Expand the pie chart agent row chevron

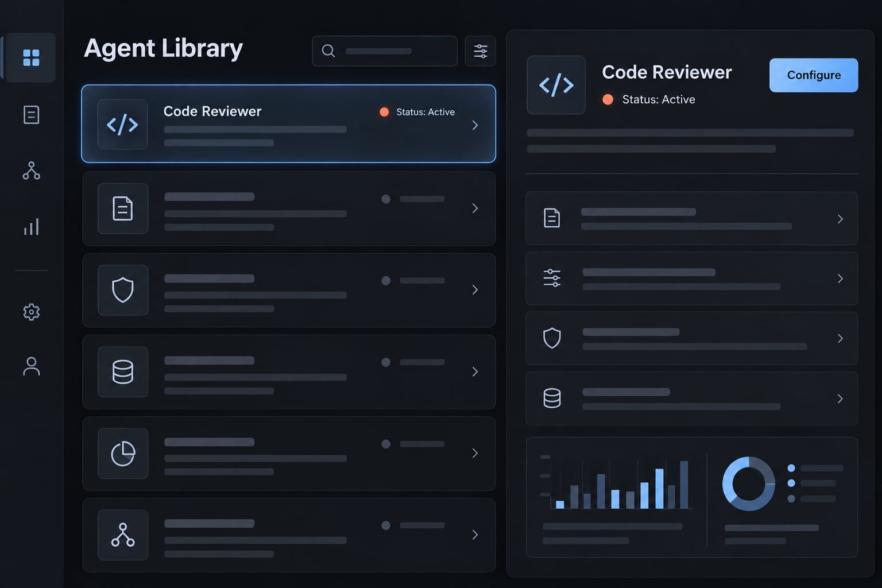point(475,454)
